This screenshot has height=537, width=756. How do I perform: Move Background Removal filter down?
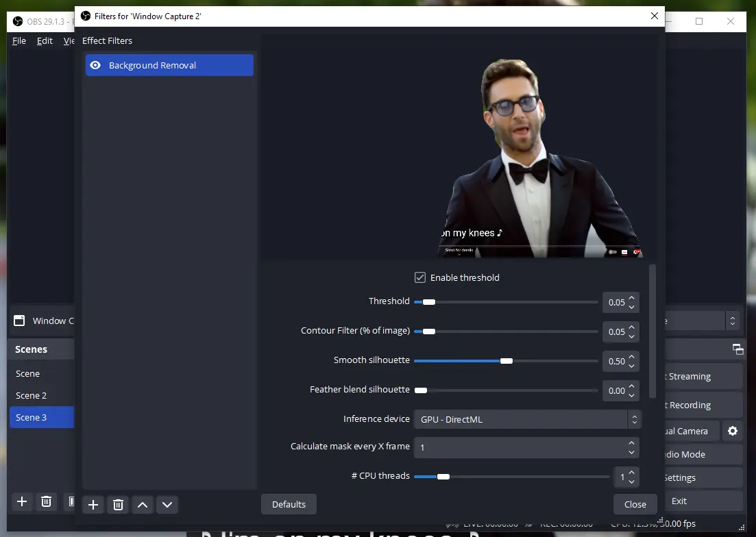coord(167,505)
